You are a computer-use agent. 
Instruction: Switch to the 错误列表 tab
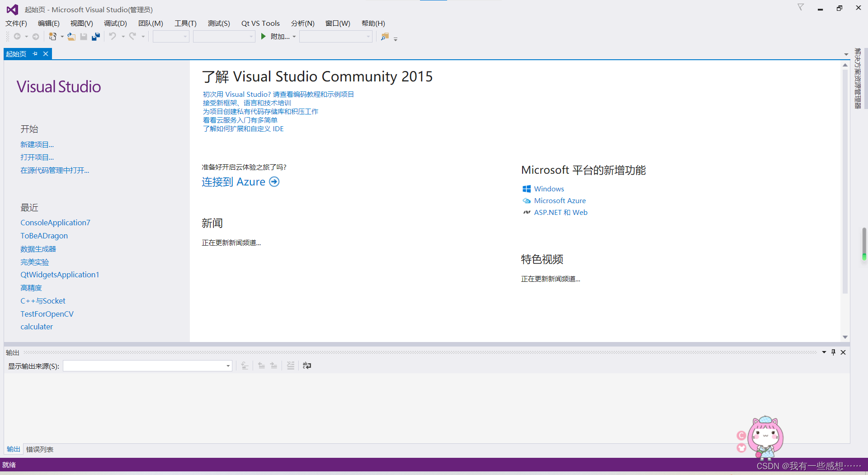40,449
